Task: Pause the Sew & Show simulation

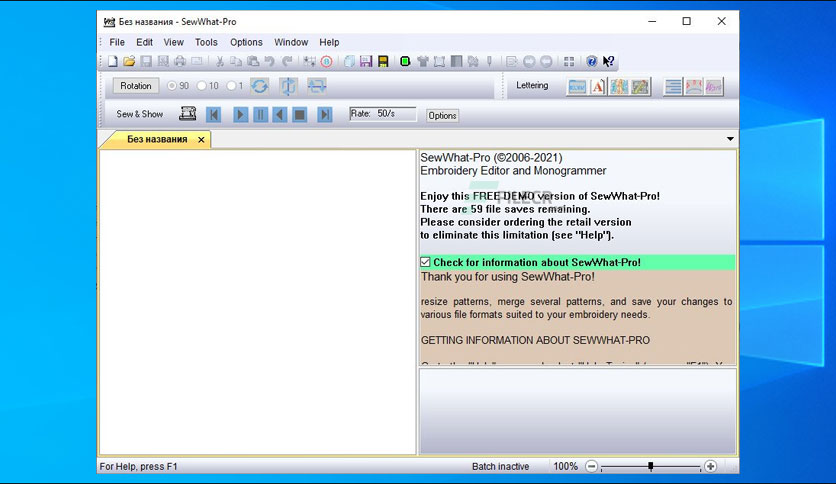Action: point(260,114)
